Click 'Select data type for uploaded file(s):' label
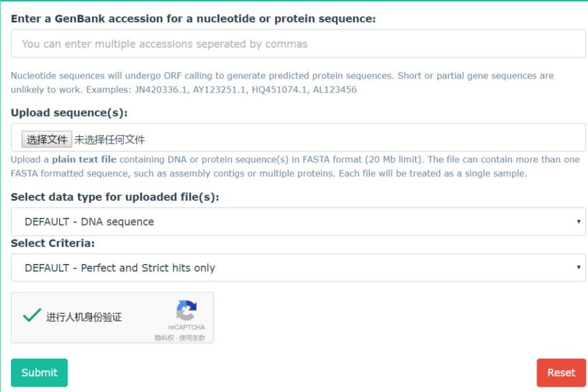The image size is (588, 392). tap(115, 197)
